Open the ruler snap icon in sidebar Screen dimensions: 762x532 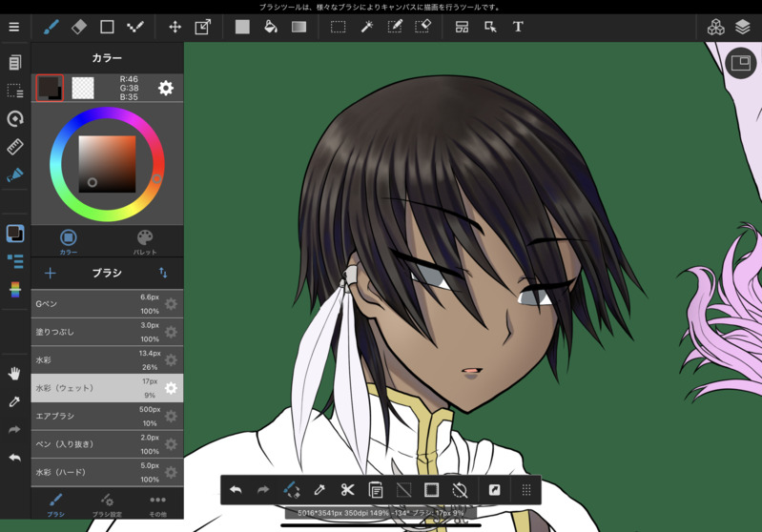click(x=15, y=147)
